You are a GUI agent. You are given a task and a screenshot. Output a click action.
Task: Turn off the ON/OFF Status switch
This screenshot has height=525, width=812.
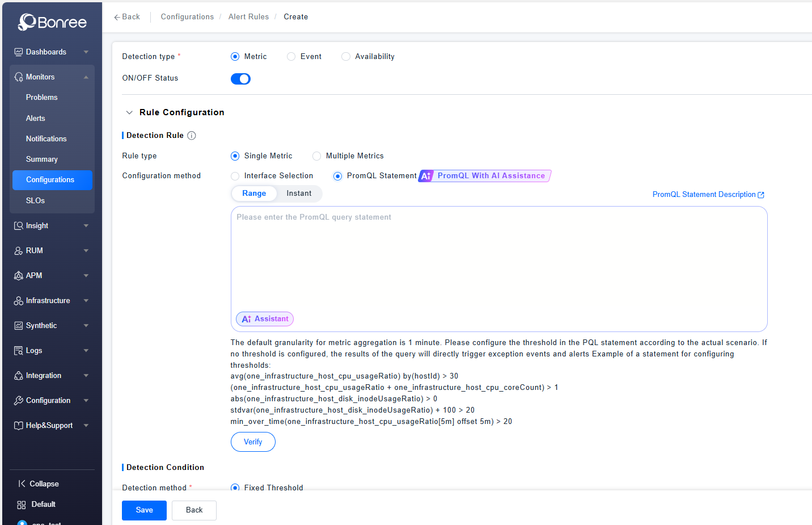pyautogui.click(x=240, y=79)
